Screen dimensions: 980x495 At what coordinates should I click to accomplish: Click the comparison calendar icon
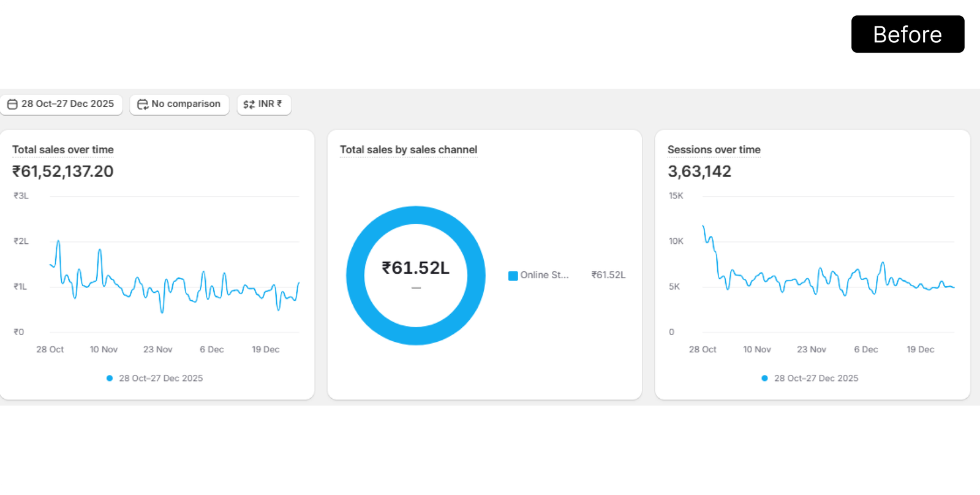point(143,104)
